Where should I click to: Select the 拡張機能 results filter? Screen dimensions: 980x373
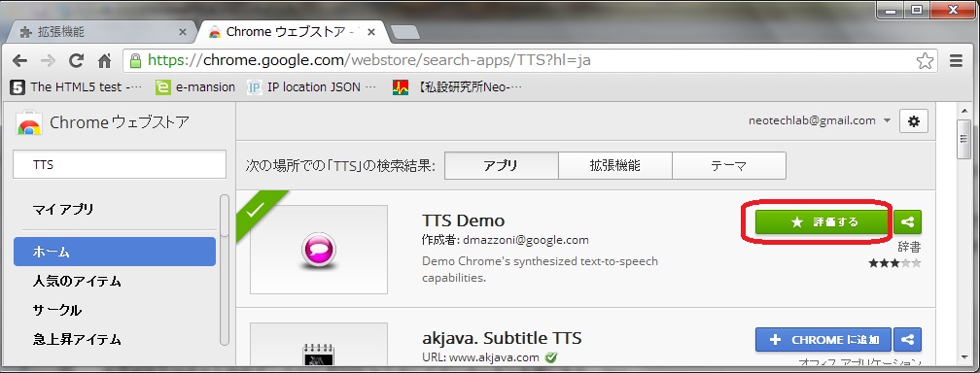pyautogui.click(x=615, y=165)
